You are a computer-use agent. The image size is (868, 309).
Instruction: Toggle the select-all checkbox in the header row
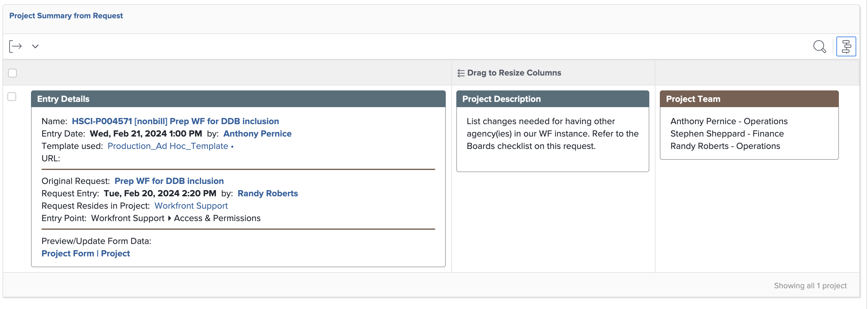pos(12,73)
